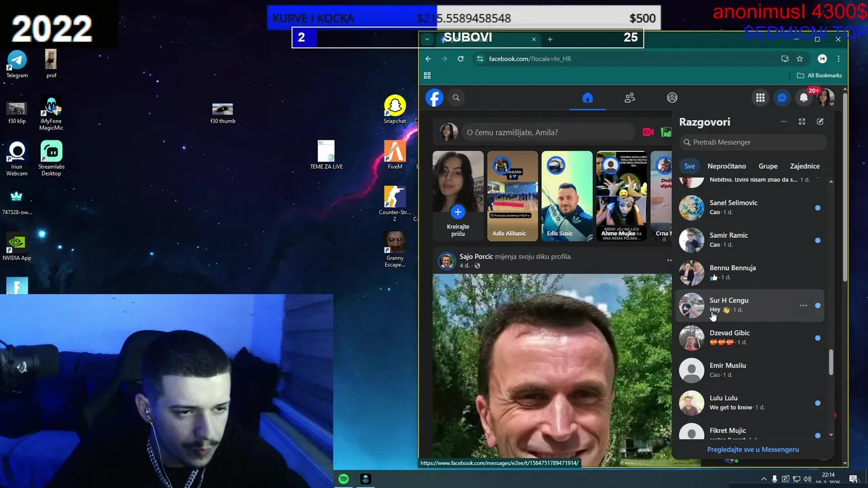Open the Facebook search magnifier

[x=456, y=98]
